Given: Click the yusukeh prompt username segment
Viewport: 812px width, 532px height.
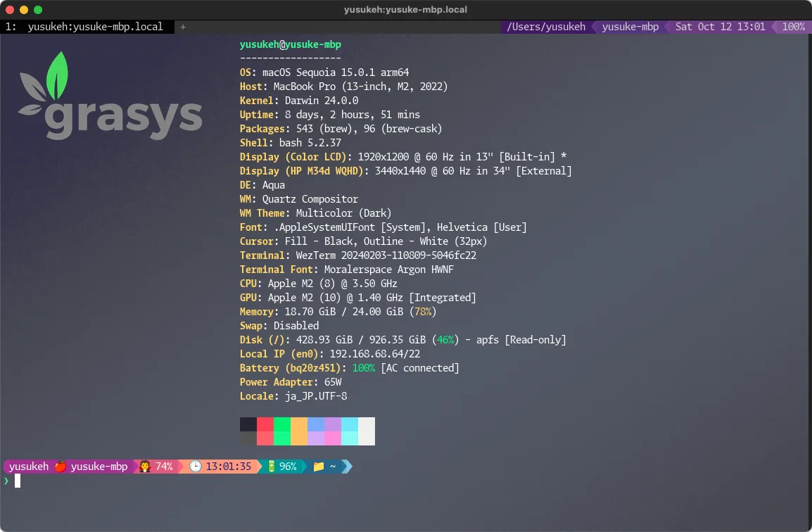Looking at the screenshot, I should [x=29, y=467].
